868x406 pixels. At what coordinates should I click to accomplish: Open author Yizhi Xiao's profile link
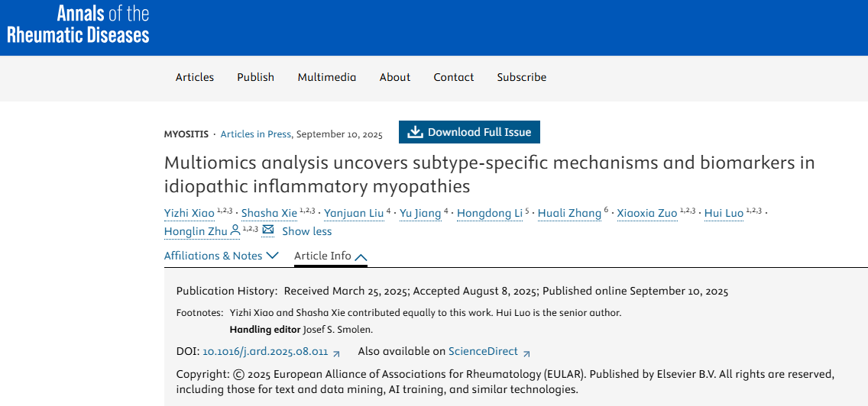point(189,214)
